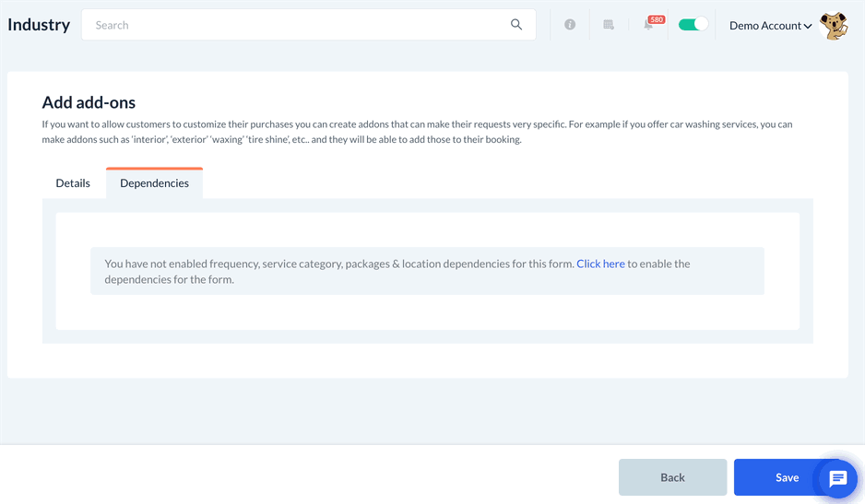Open the Demo Account menu label
Viewport: 865px width, 504px height.
764,26
